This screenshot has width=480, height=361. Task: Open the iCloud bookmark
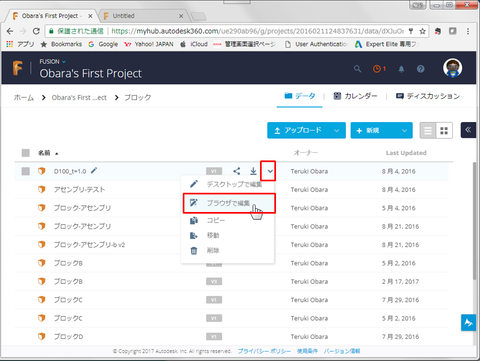[194, 44]
